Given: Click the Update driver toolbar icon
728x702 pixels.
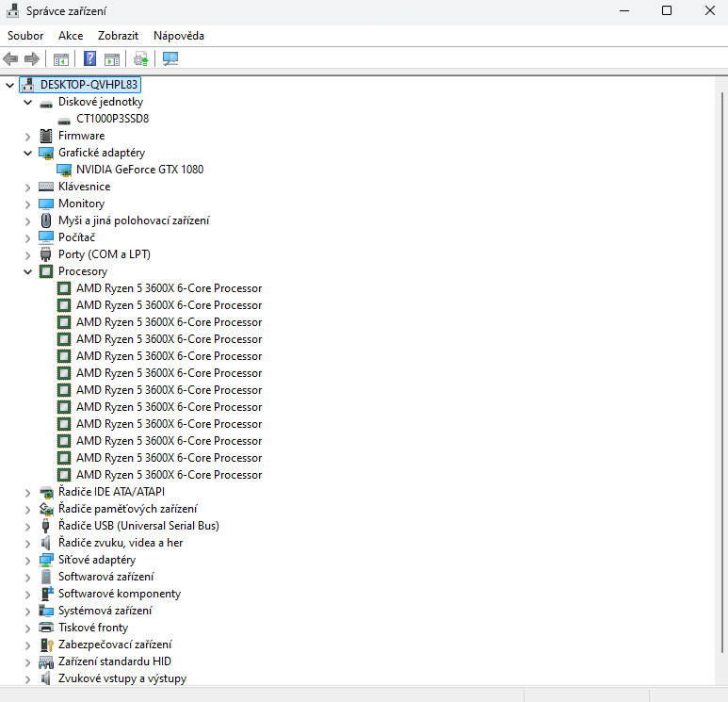Looking at the screenshot, I should click(x=141, y=58).
